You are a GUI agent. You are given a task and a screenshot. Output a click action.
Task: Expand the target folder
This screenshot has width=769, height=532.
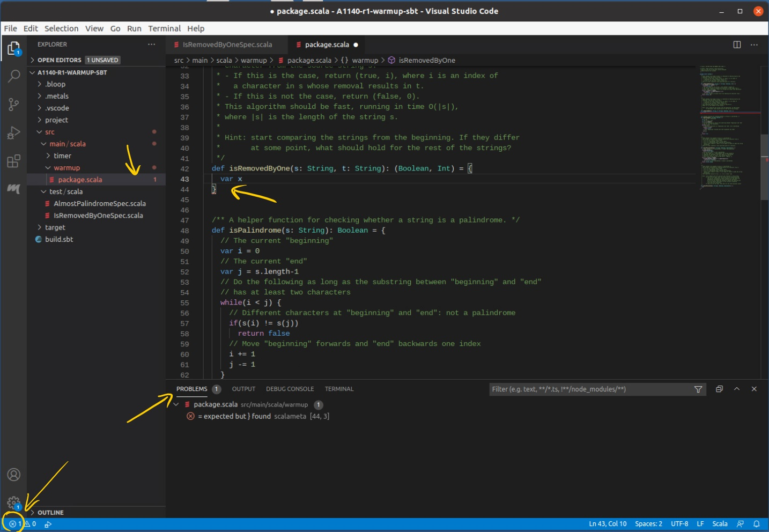tap(55, 227)
